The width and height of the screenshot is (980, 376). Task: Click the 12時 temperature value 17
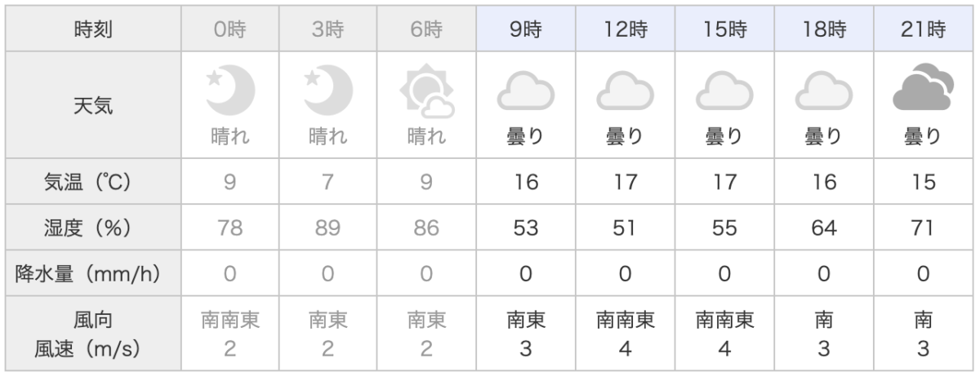point(625,182)
